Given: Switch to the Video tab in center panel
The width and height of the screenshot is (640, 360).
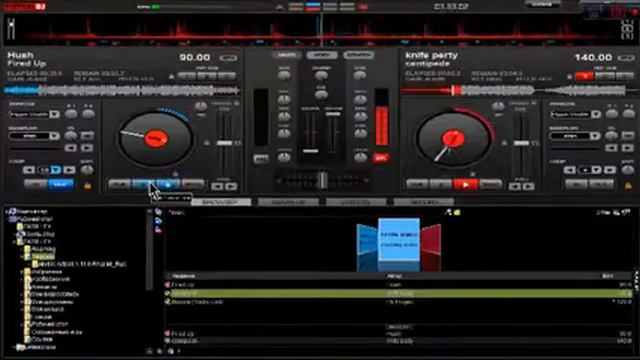Looking at the screenshot, I should [322, 55].
